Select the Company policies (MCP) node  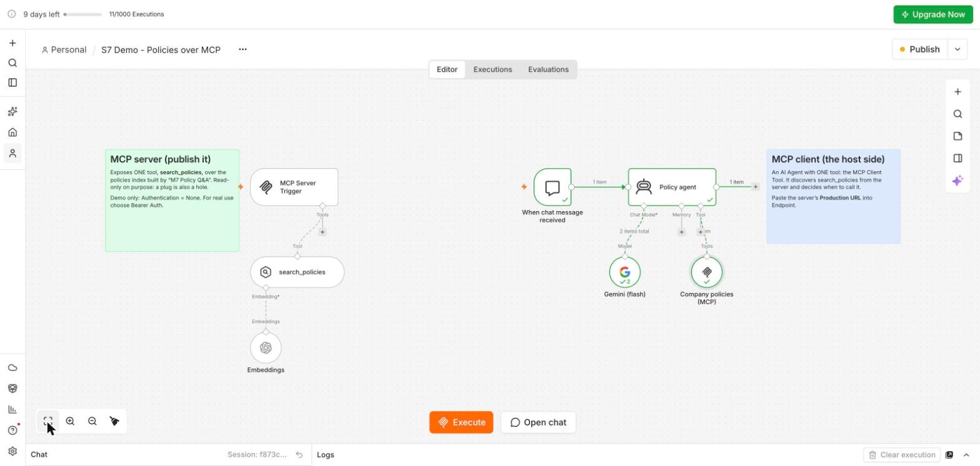click(707, 272)
